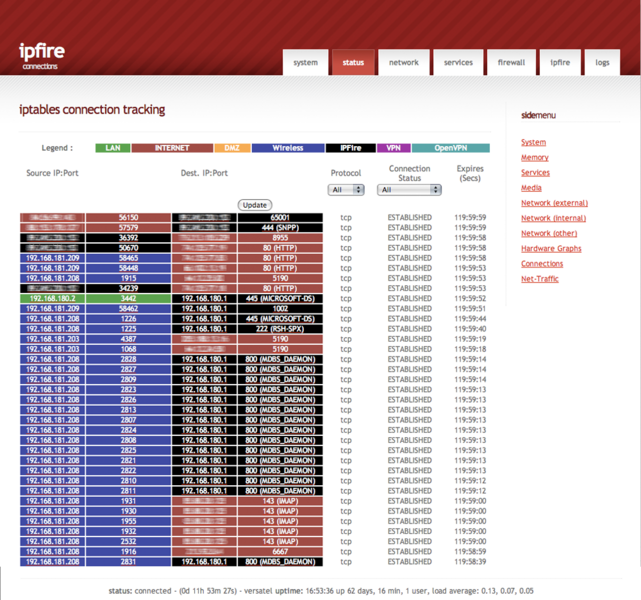The width and height of the screenshot is (641, 600).
Task: Click the blue Wireless legend swatch
Action: point(287,148)
